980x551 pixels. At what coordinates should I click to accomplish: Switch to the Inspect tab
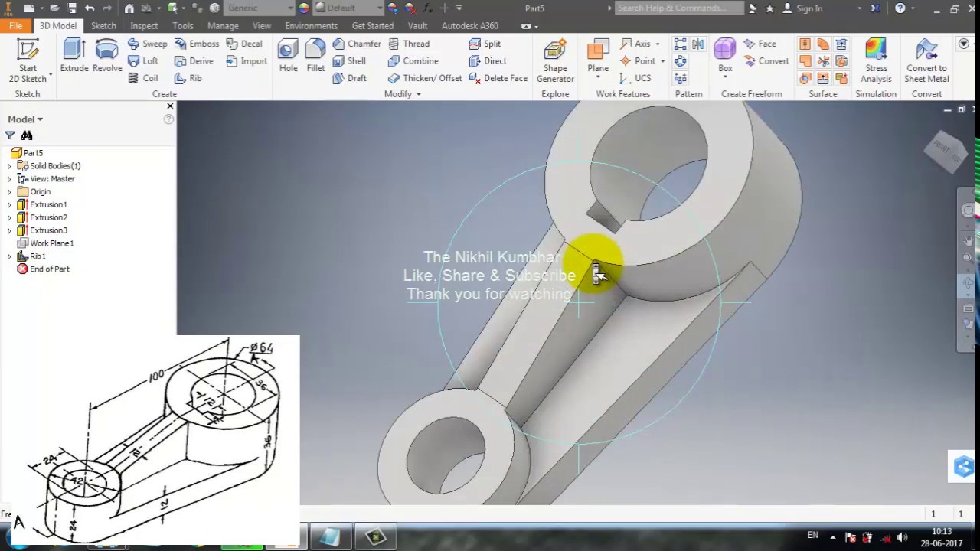point(144,25)
